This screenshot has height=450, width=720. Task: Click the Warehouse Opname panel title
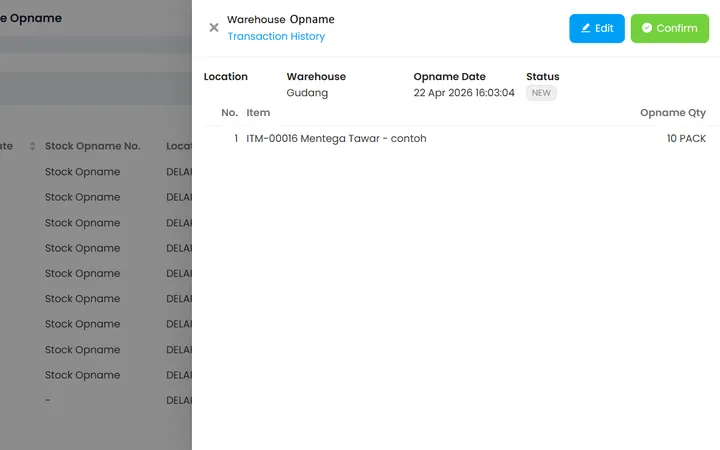[281, 19]
